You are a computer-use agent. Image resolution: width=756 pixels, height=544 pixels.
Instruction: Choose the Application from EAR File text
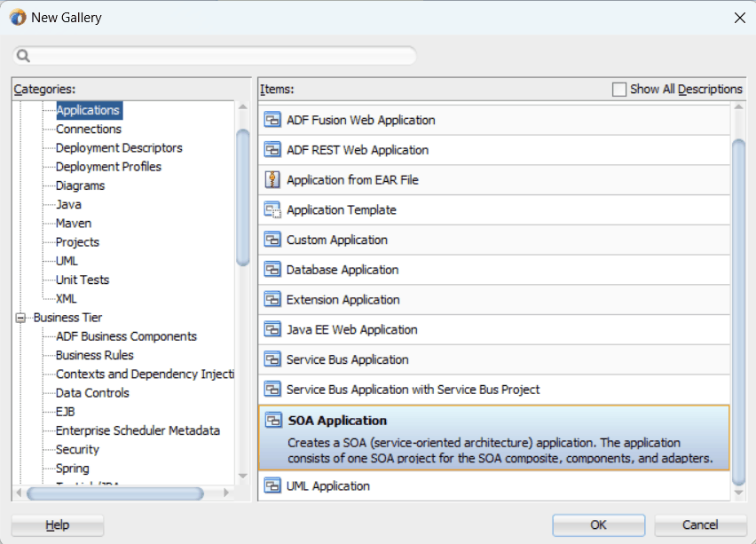pos(352,179)
